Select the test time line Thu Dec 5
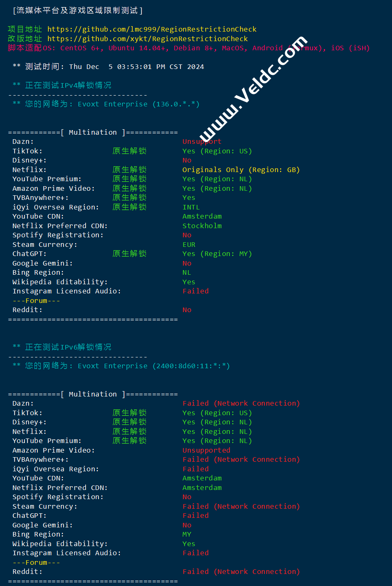The width and height of the screenshot is (392, 586). pos(114,66)
